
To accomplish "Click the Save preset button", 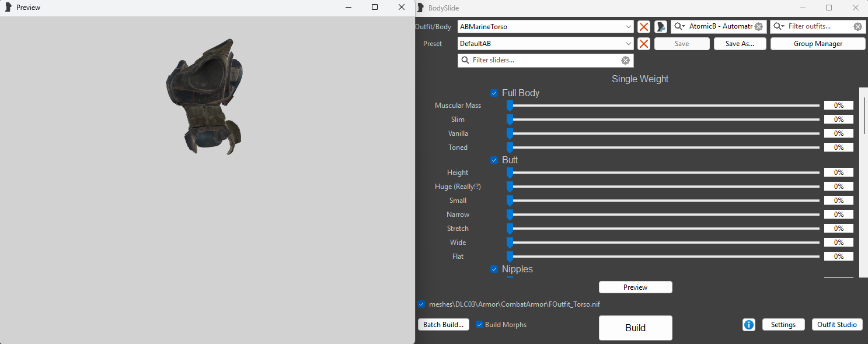I will (x=682, y=44).
